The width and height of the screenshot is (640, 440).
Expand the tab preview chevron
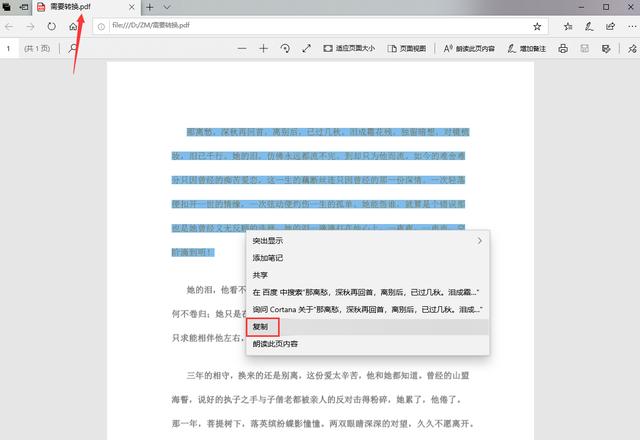167,7
